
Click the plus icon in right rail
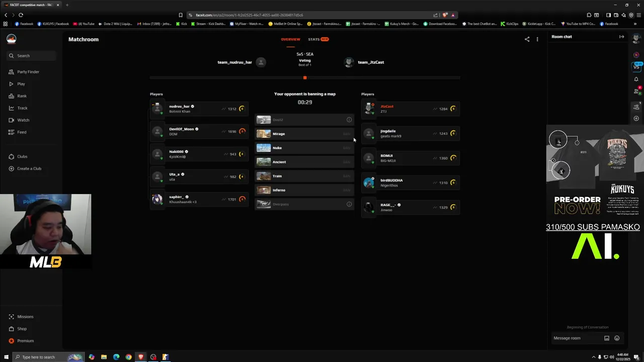point(636,119)
